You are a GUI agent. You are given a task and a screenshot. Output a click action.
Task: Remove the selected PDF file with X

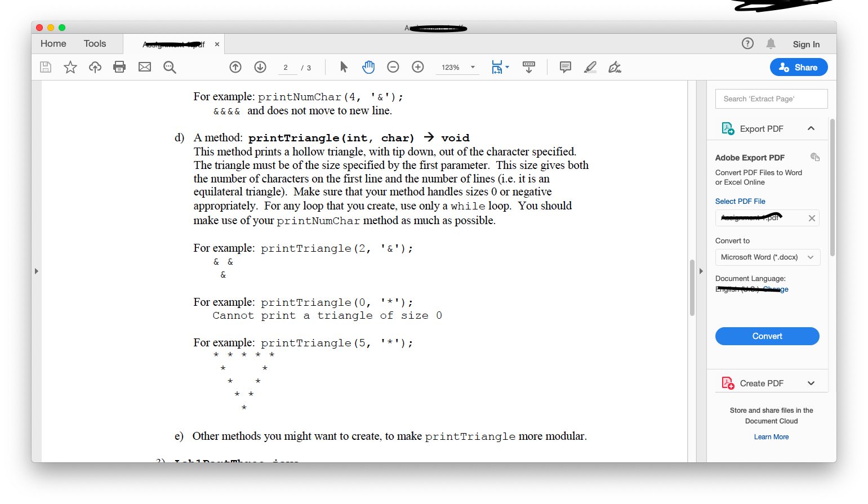(x=812, y=218)
